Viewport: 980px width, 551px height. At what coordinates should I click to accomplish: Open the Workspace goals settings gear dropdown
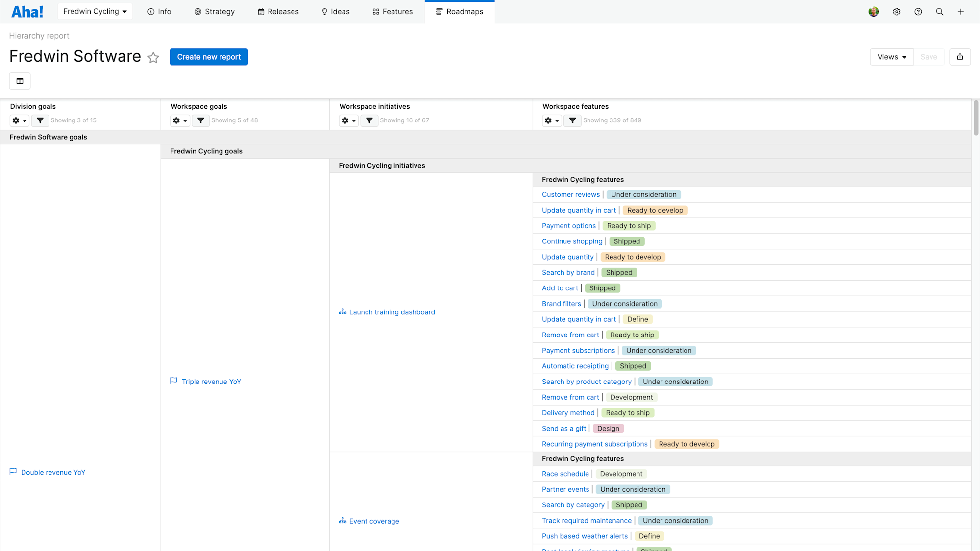[180, 120]
